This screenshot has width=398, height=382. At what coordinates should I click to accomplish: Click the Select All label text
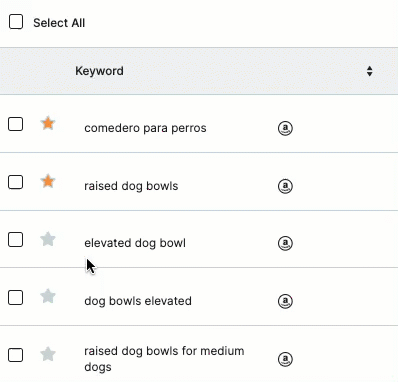[x=59, y=23]
